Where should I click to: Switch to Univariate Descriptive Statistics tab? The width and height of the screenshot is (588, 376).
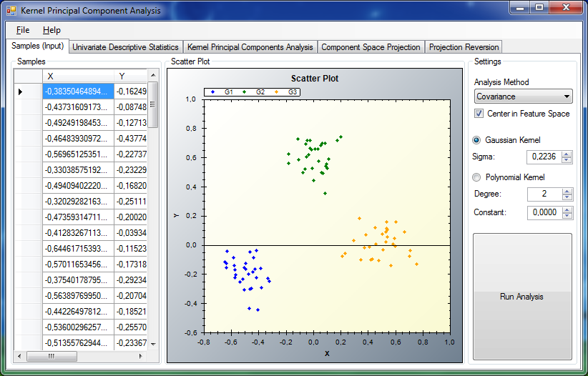click(x=125, y=47)
